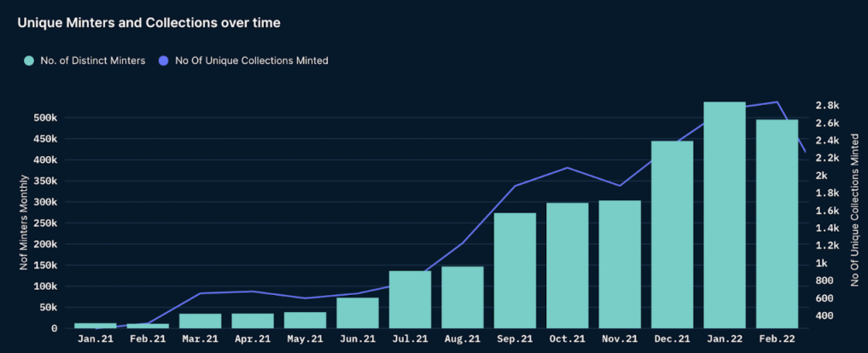Image resolution: width=868 pixels, height=353 pixels.
Task: Click the Jun.21 bar
Action: 358,312
